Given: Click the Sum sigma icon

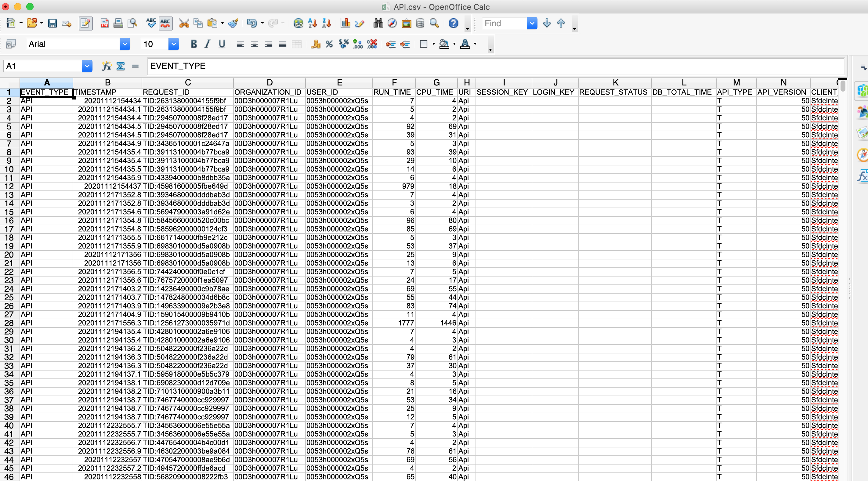Looking at the screenshot, I should [x=121, y=66].
